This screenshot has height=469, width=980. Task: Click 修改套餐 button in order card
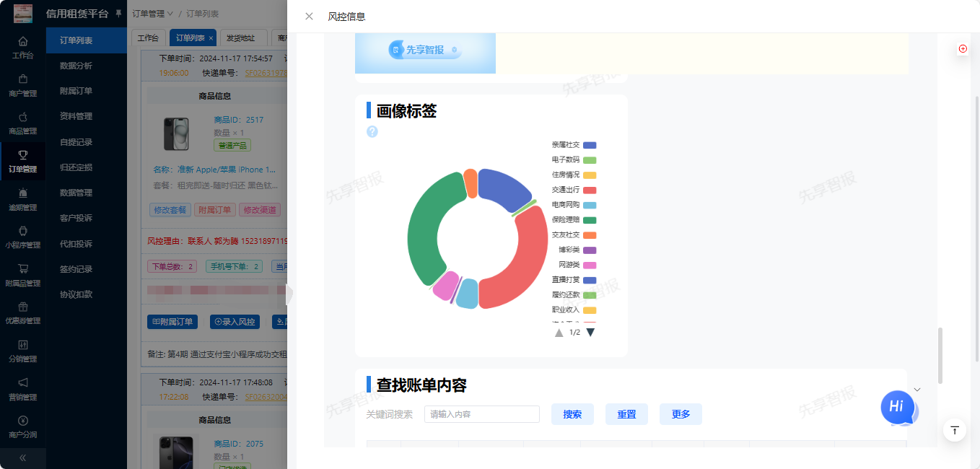[170, 210]
